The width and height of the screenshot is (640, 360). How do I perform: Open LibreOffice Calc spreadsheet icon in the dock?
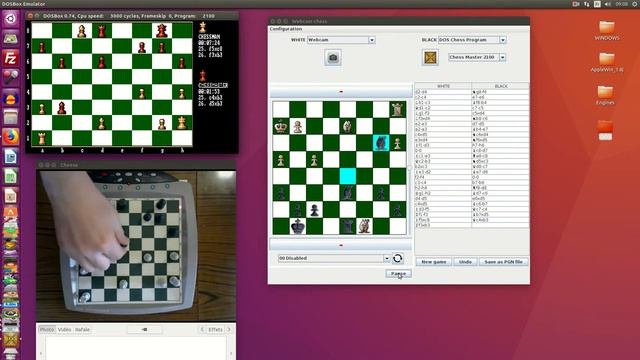10,177
